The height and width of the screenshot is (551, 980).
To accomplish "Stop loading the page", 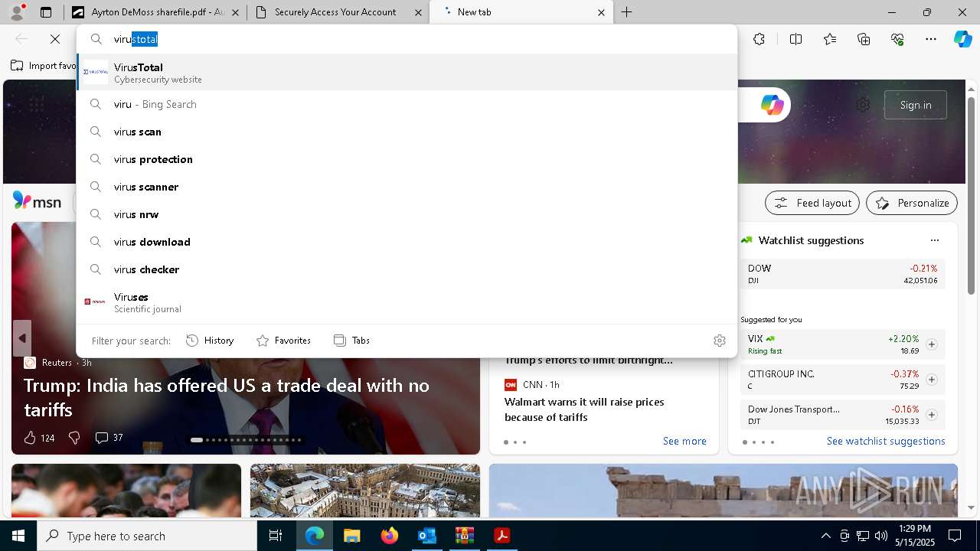I will 55,39.
